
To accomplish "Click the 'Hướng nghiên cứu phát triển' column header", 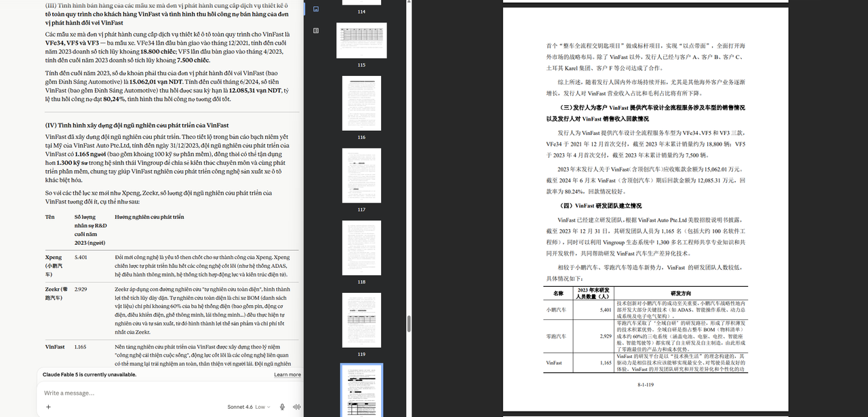I will 149,217.
